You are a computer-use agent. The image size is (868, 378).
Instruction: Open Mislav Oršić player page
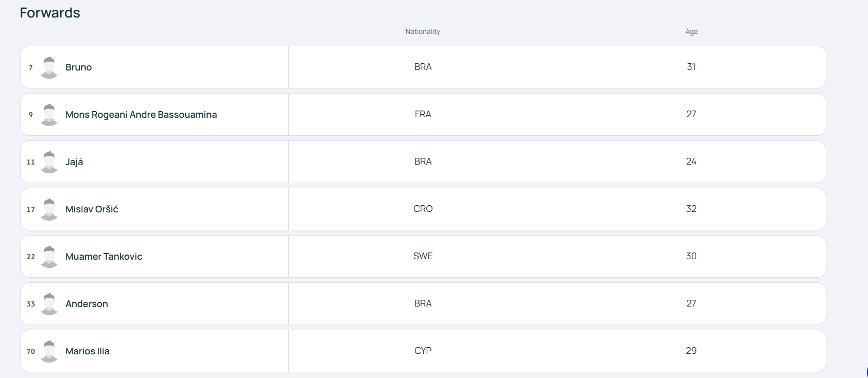(92, 209)
